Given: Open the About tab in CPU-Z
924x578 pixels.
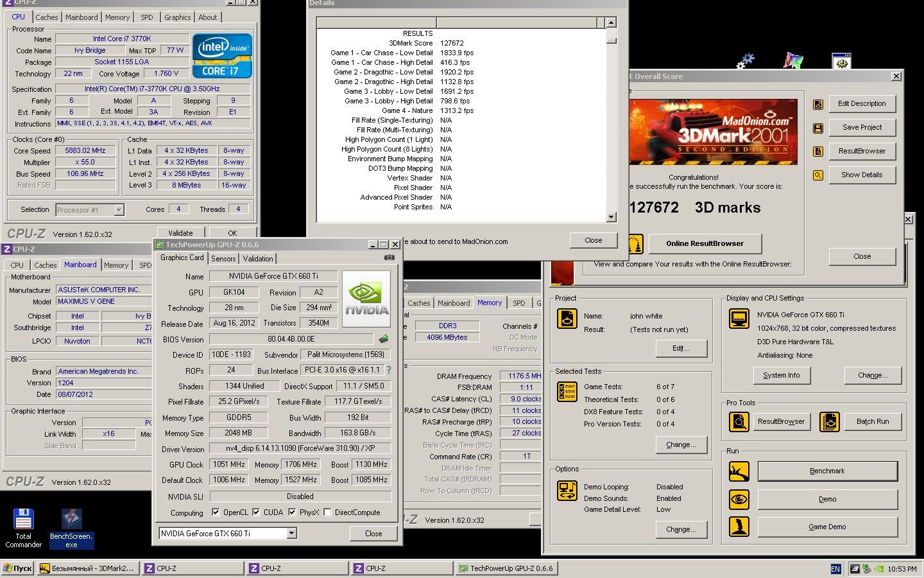Looking at the screenshot, I should pyautogui.click(x=207, y=17).
